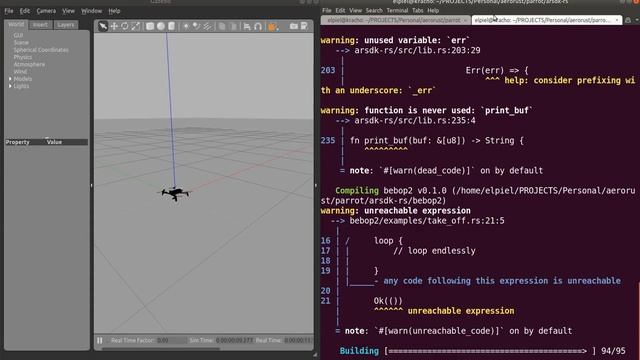Click the Sim Time value field
Viewport: 640px width, 360px height.
234,340
